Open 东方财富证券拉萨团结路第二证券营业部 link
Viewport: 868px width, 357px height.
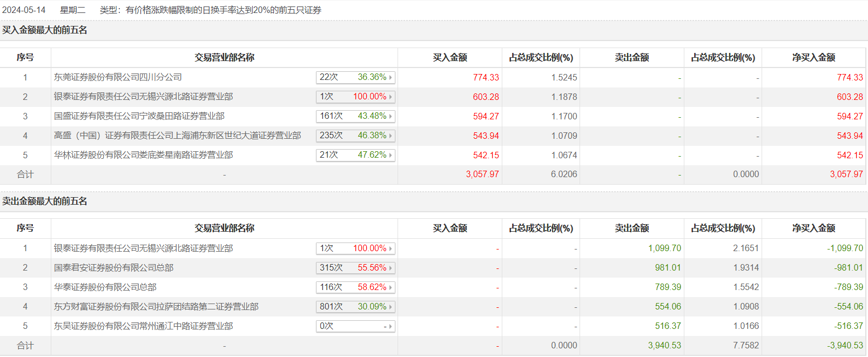[x=156, y=307]
